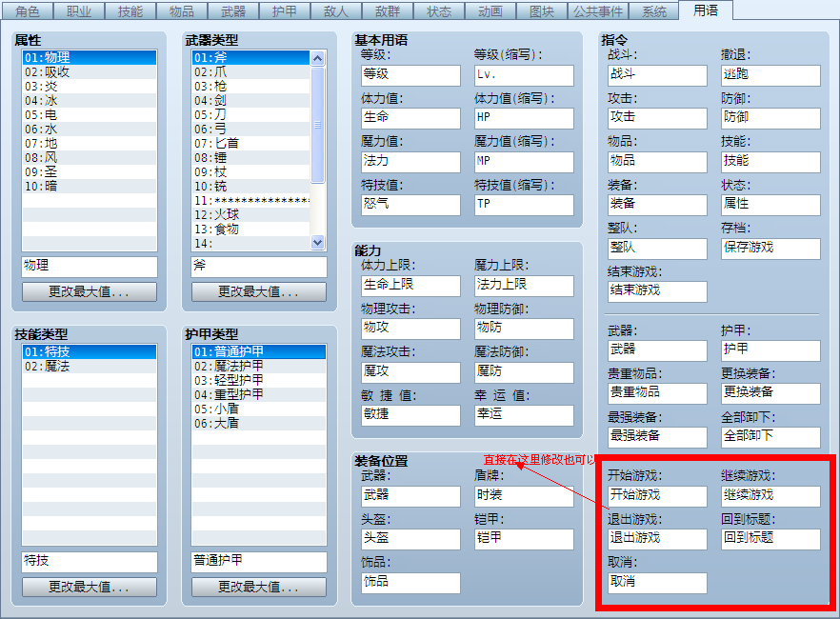
Task: Click the 状态 command field showing 属性
Action: (x=770, y=205)
